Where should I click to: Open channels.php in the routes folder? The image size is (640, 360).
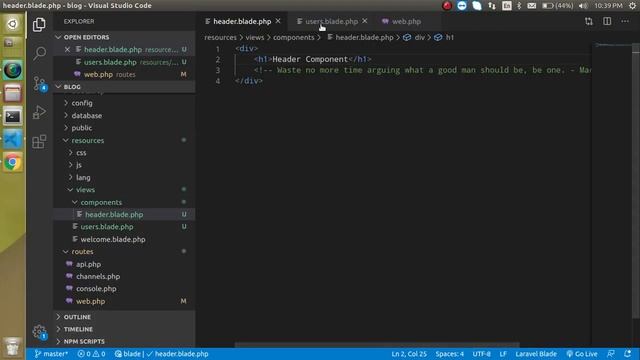pyautogui.click(x=124, y=276)
